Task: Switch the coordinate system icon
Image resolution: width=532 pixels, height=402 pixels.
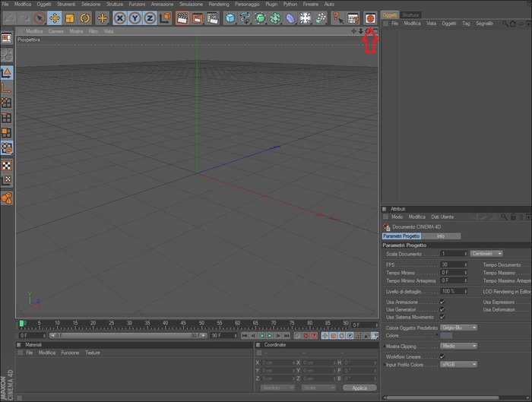Action: (165, 18)
